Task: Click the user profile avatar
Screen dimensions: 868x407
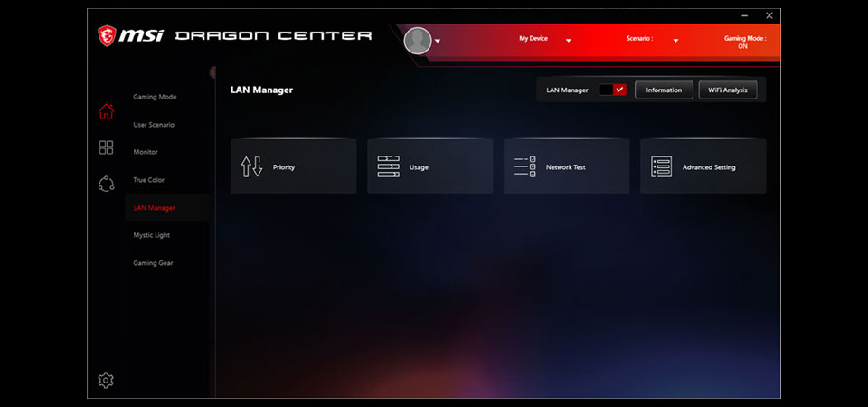Action: [418, 41]
